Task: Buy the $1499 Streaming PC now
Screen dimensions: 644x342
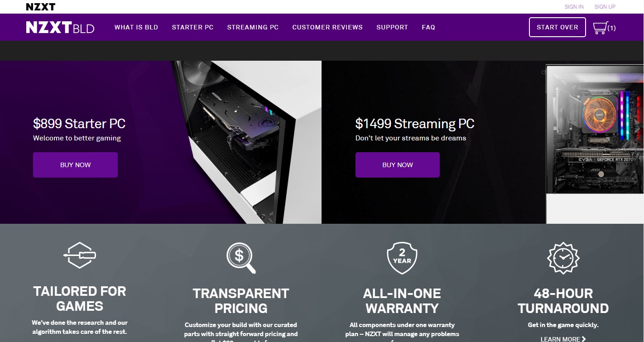Action: (x=398, y=165)
